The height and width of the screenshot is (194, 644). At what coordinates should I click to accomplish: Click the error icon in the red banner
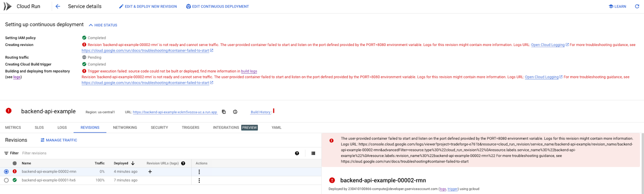point(332,141)
